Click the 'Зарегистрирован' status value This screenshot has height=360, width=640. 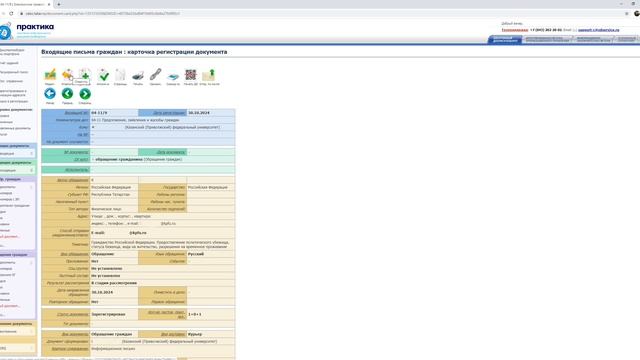point(108,314)
